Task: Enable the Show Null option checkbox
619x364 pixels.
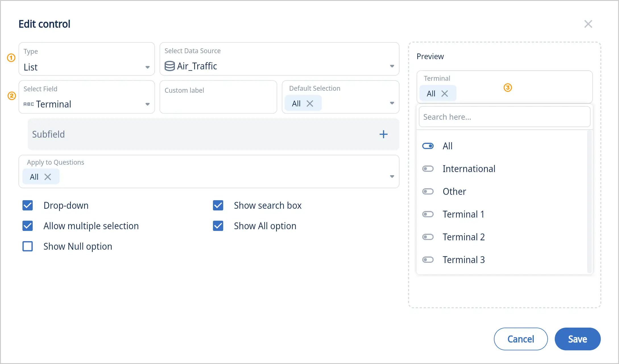Action: pos(28,246)
